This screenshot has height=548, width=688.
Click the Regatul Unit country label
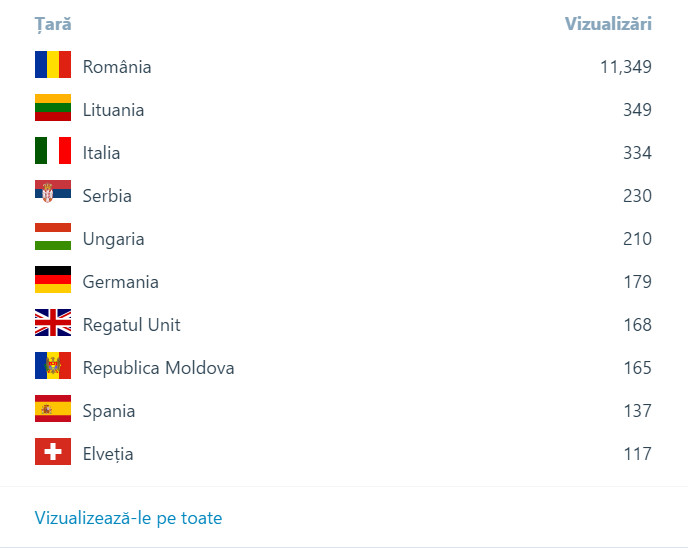click(x=131, y=325)
